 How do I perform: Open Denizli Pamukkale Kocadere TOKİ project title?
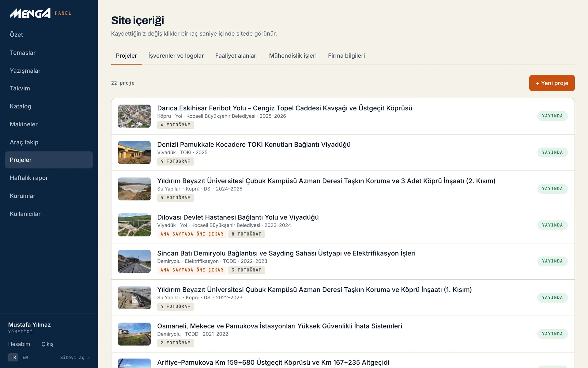coord(254,144)
